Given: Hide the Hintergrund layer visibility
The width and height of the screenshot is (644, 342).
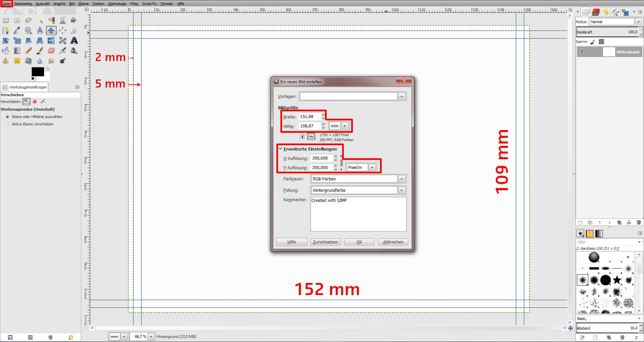Looking at the screenshot, I should click(x=582, y=52).
